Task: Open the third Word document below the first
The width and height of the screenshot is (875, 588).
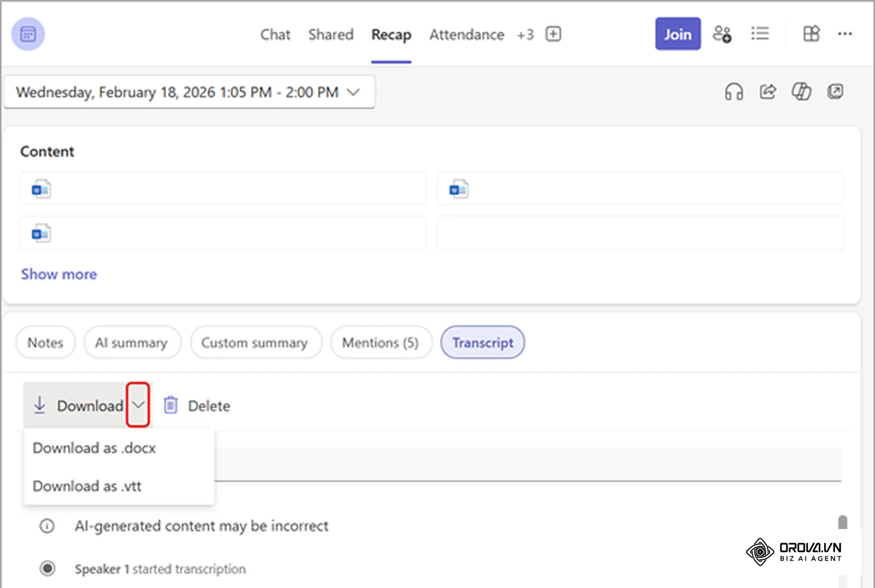Action: coord(223,233)
